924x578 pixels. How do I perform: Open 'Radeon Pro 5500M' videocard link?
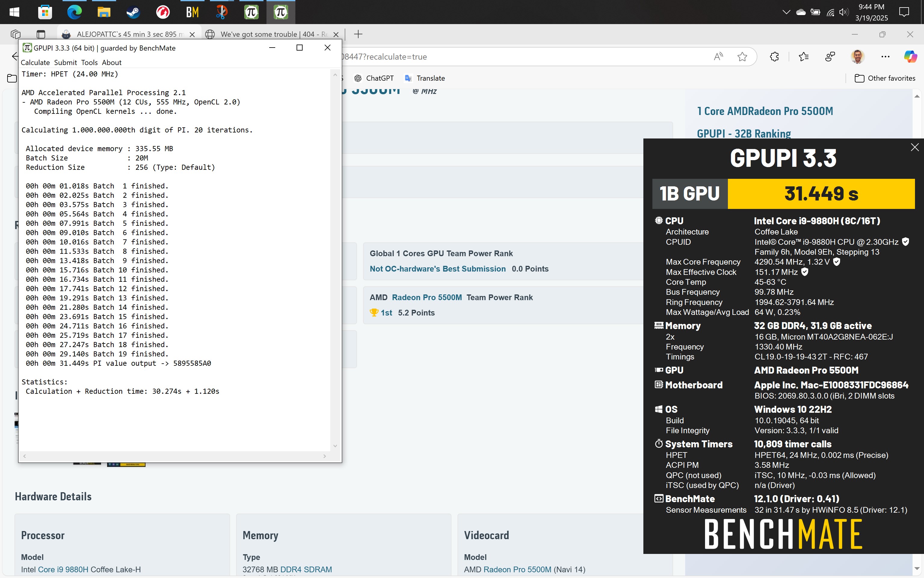pos(517,569)
